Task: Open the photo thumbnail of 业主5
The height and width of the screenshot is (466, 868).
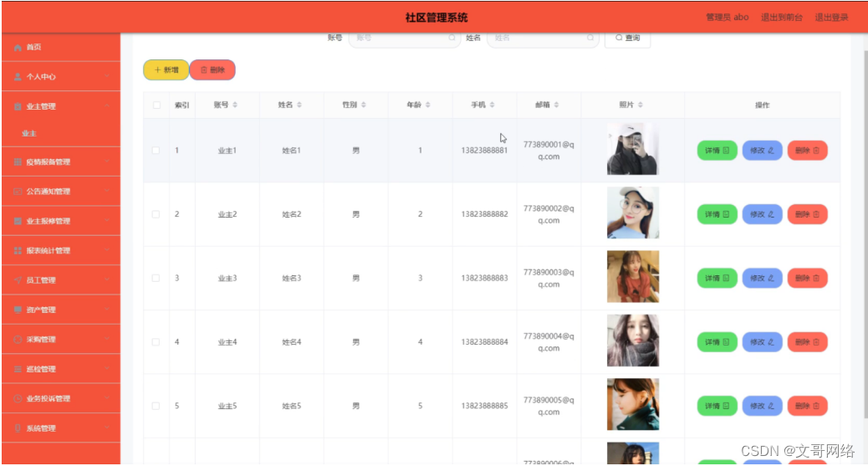Action: click(x=633, y=404)
